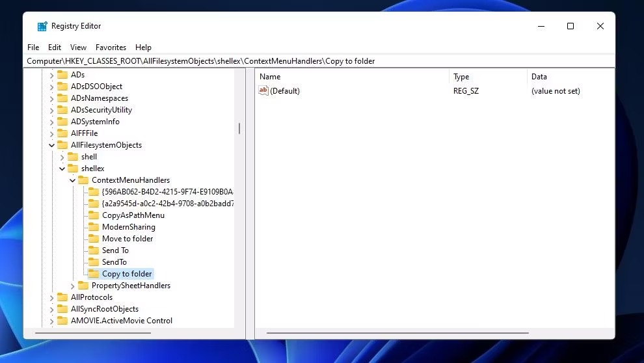
Task: Select the "ModernSharing" key label
Action: tap(129, 226)
